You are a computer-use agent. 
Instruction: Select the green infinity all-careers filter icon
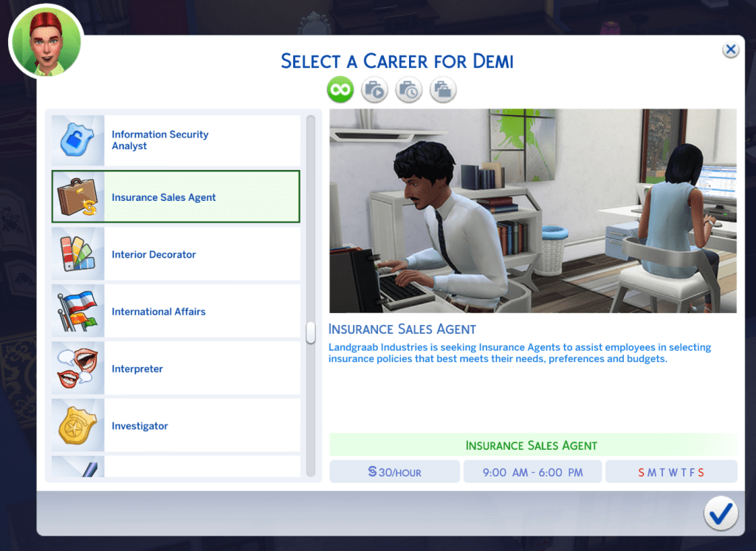coord(340,89)
